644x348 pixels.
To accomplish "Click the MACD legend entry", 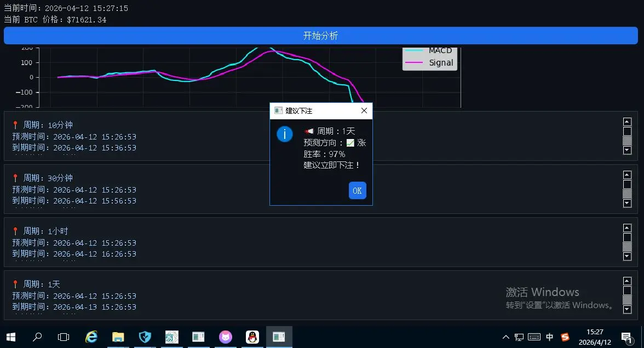I will [429, 50].
